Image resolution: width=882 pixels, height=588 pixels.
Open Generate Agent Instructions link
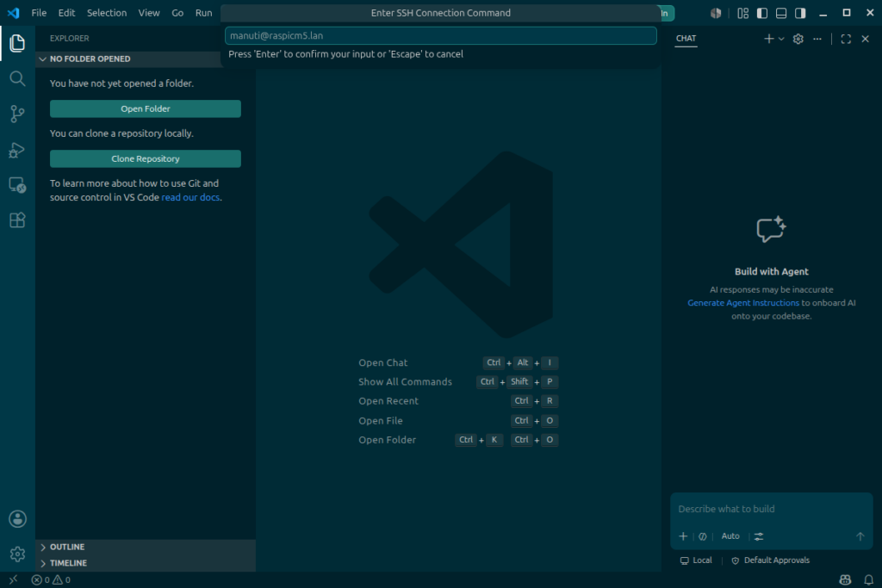743,303
